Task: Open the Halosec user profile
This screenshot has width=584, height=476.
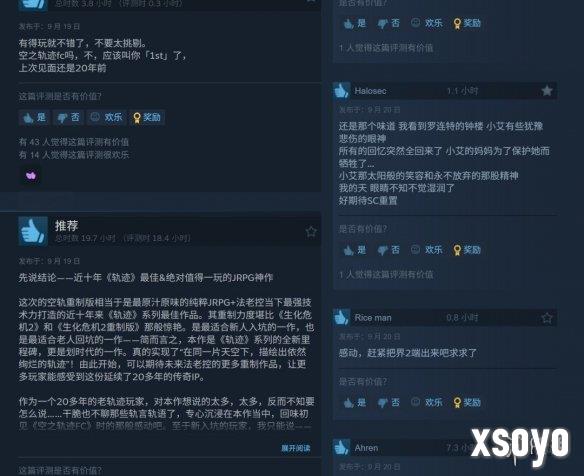Action: 370,91
